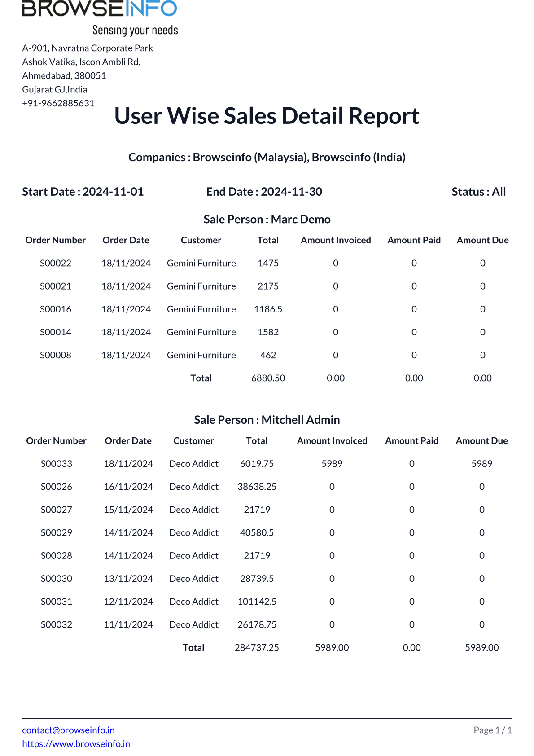The width and height of the screenshot is (534, 756).
Task: Click the Sale Person : Mitchell Admin heading
Action: click(x=267, y=420)
